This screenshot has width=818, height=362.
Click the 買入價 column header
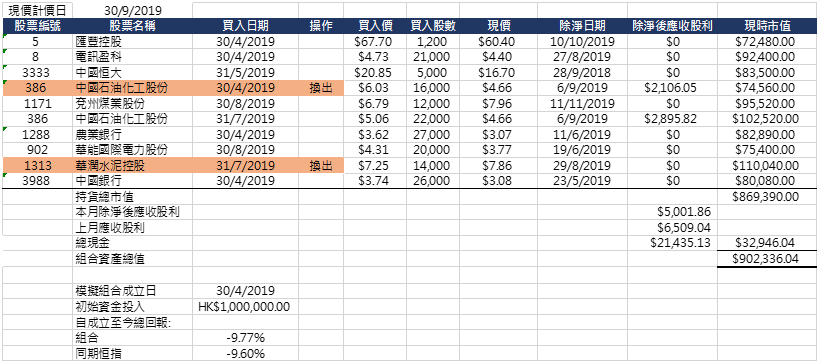375,26
